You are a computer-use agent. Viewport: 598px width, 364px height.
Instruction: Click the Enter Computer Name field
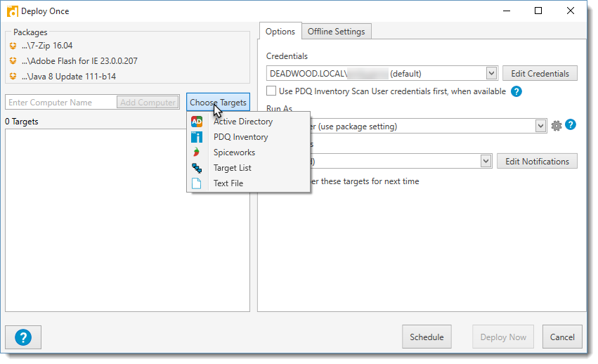(x=60, y=103)
